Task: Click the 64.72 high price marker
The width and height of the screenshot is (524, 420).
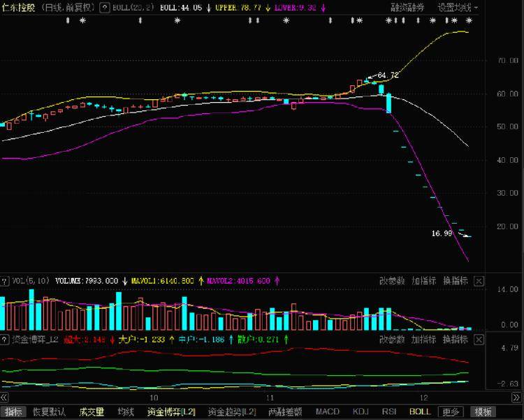Action: 387,75
